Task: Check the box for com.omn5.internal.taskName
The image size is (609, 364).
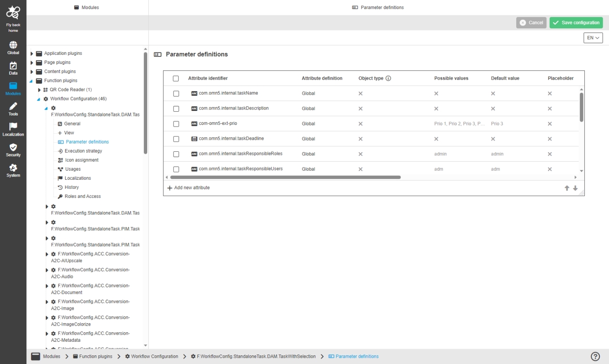Action: [x=176, y=94]
